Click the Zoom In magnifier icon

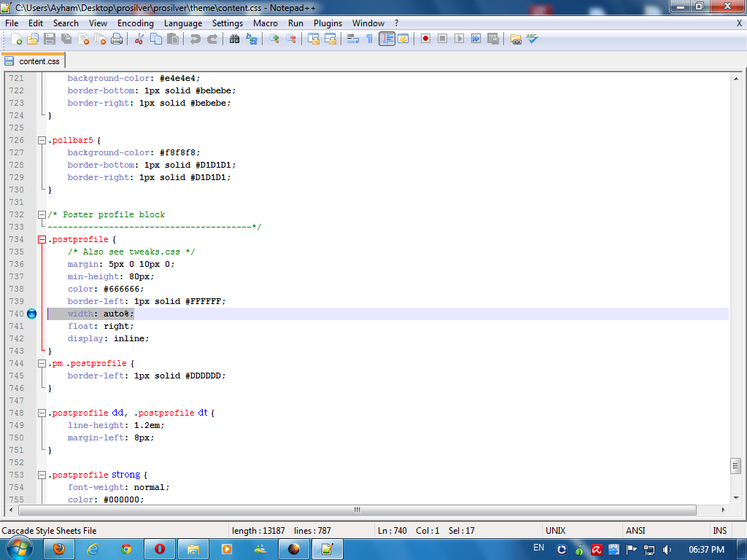pyautogui.click(x=274, y=39)
